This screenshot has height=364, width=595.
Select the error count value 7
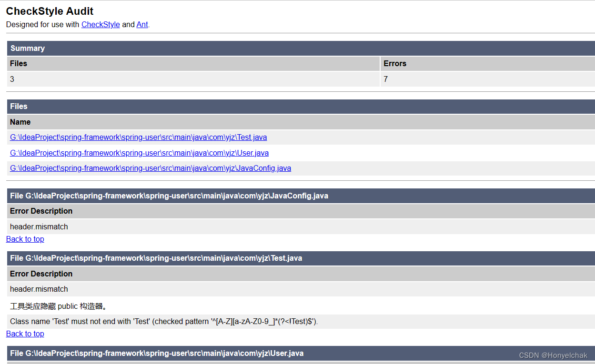click(x=385, y=79)
